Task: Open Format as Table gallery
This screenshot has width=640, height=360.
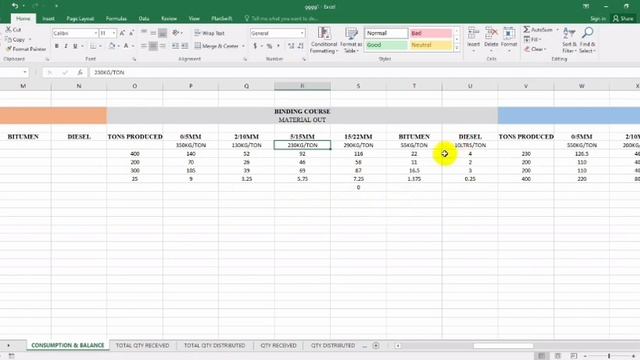Action: click(x=351, y=40)
